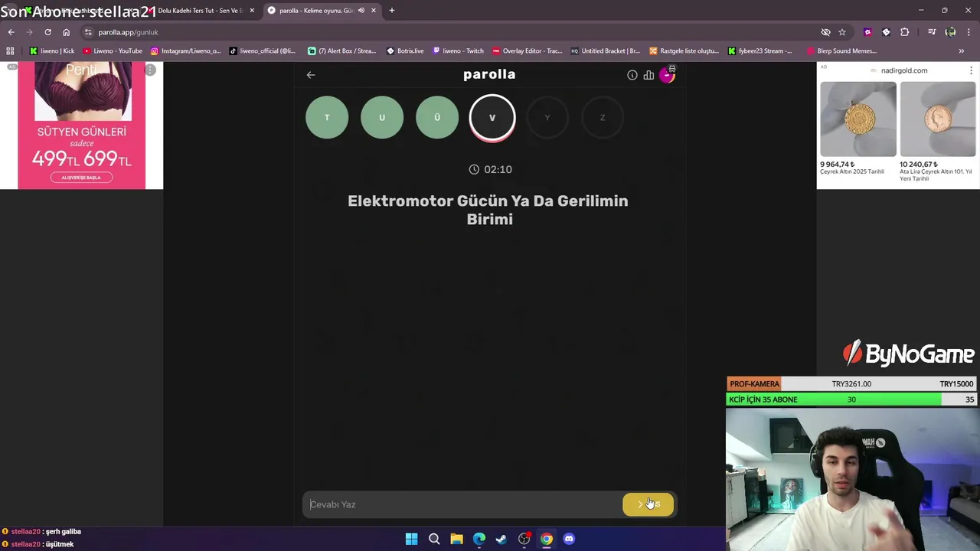Open the Alert Box / Stream bookmark

point(342,51)
